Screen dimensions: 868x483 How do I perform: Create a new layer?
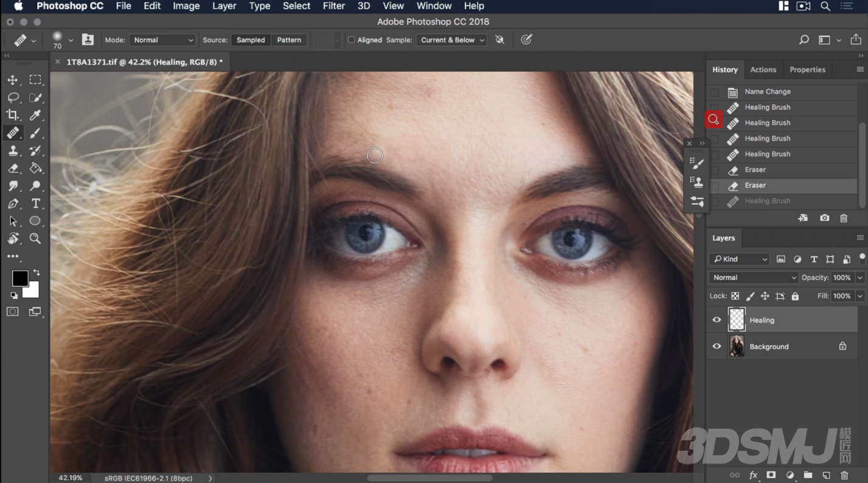826,475
